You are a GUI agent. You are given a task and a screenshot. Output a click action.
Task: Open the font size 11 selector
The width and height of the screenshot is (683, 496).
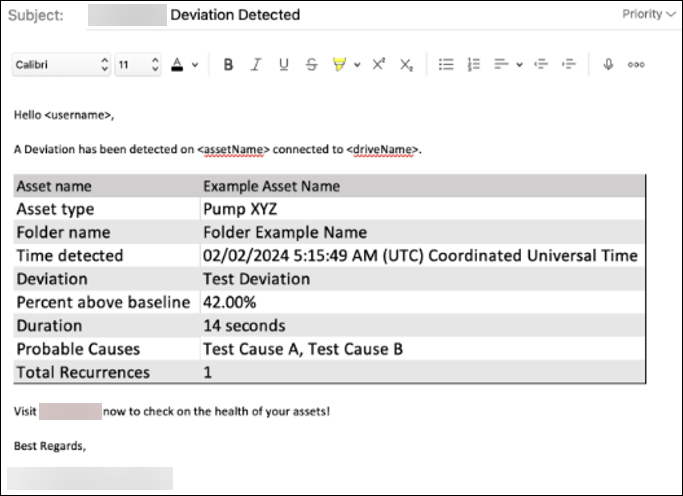pos(137,65)
